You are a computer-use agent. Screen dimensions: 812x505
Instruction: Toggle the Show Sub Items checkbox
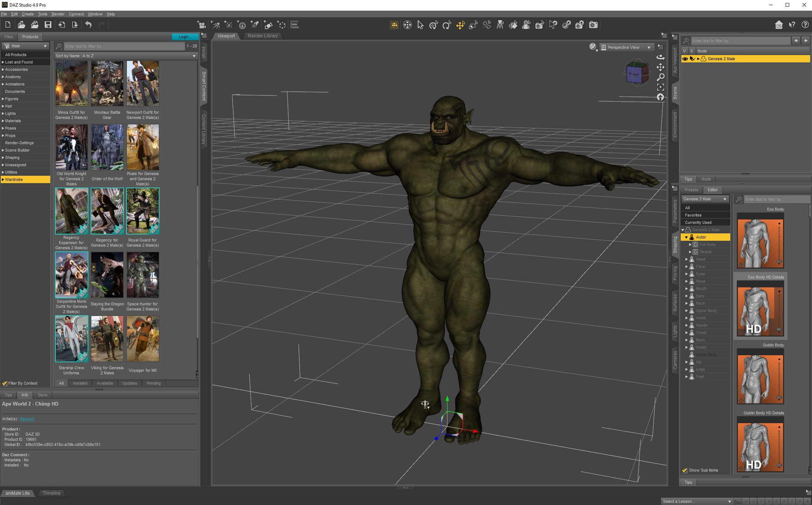click(684, 470)
